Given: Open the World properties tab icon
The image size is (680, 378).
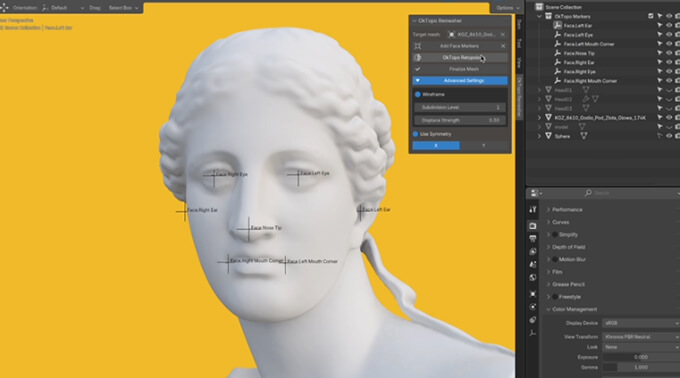Looking at the screenshot, I should point(533,277).
